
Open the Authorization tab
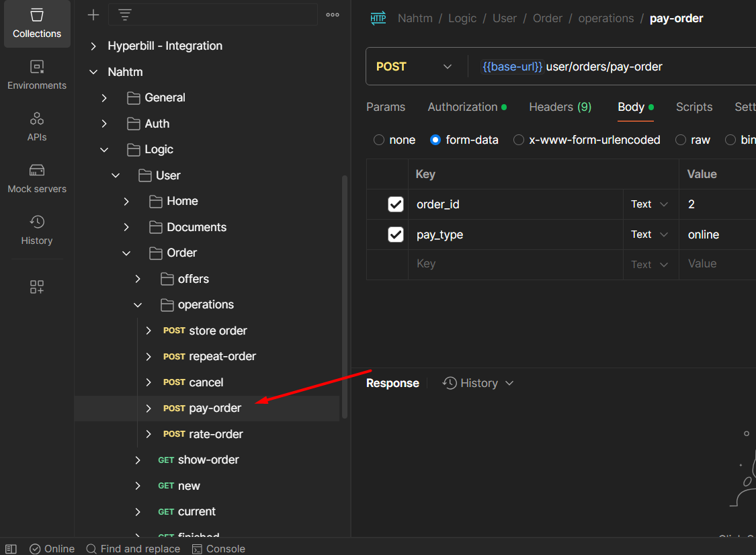tap(467, 107)
